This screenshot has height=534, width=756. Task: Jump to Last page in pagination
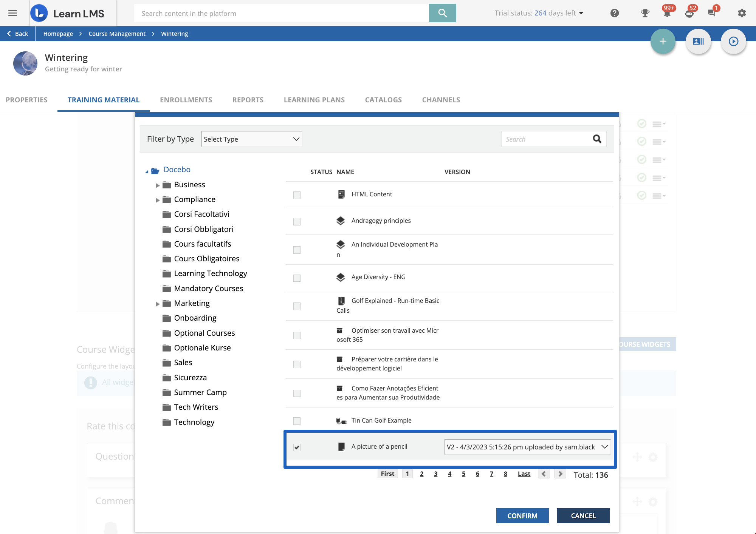[x=524, y=474]
